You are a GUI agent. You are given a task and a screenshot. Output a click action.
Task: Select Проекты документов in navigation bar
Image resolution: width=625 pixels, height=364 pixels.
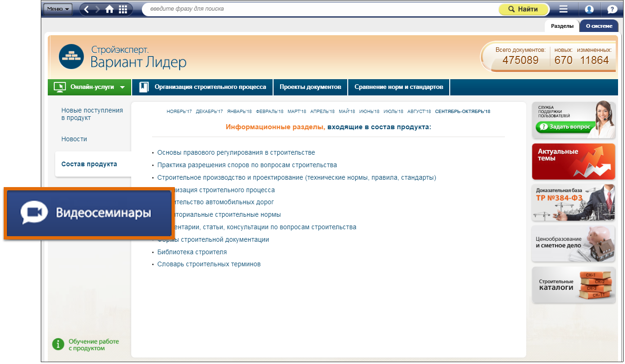click(310, 87)
